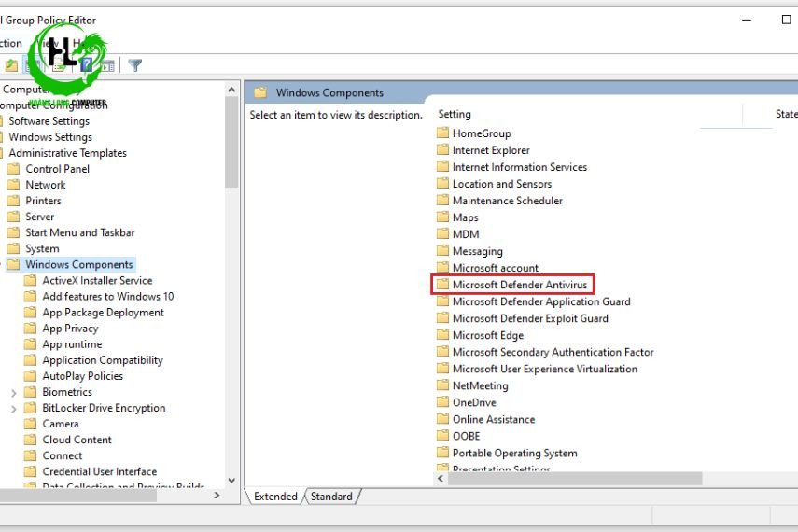Select Online Assistance in the list
The width and height of the screenshot is (798, 532).
click(486, 419)
